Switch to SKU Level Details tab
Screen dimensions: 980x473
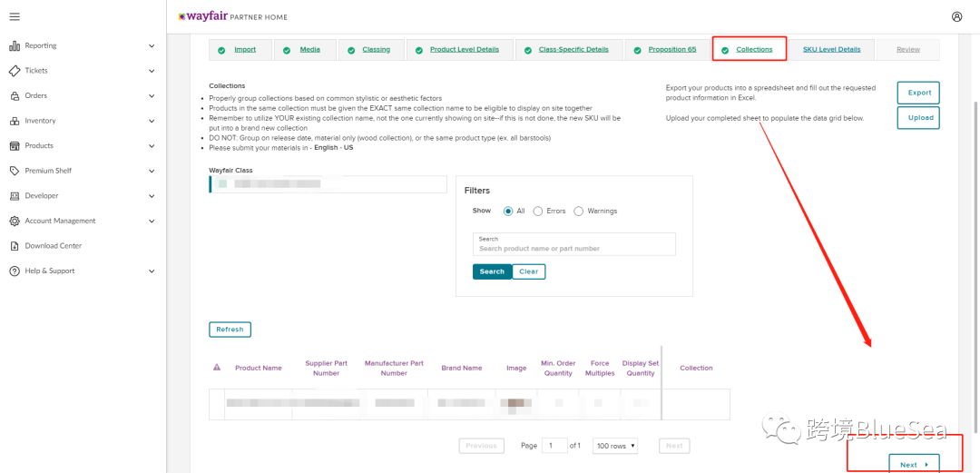[831, 49]
